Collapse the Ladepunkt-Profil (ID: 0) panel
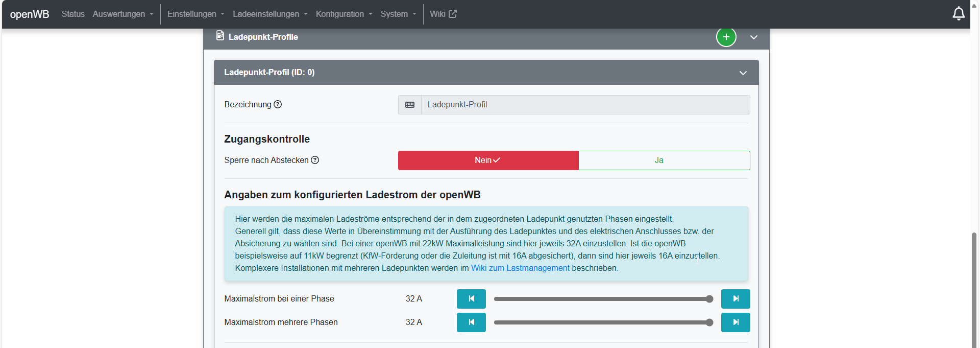 pyautogui.click(x=743, y=73)
